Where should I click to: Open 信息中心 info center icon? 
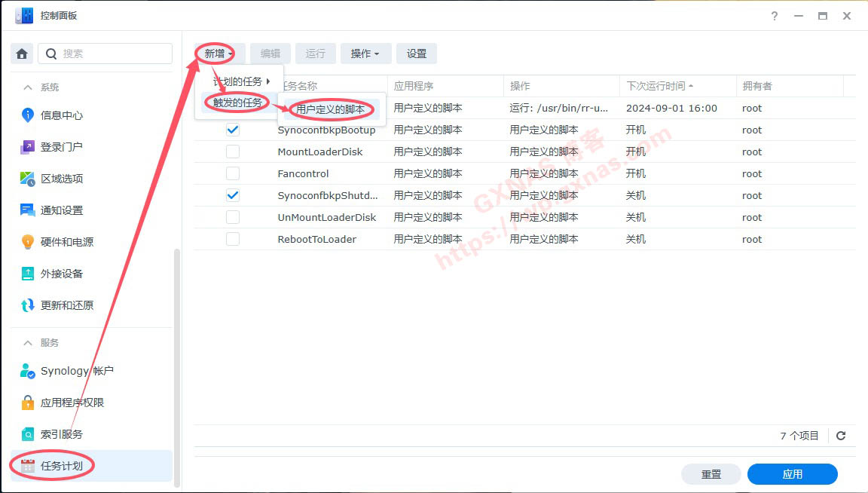tap(28, 115)
